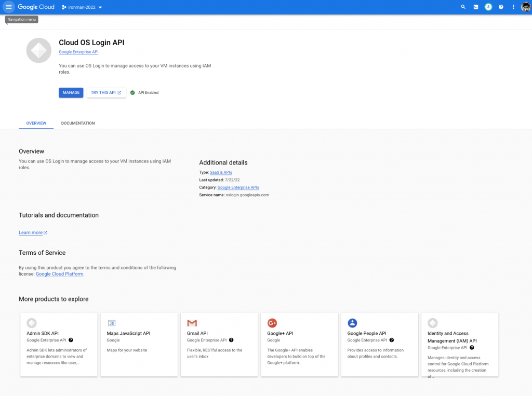
Task: Click the user account avatar
Action: pos(526,7)
